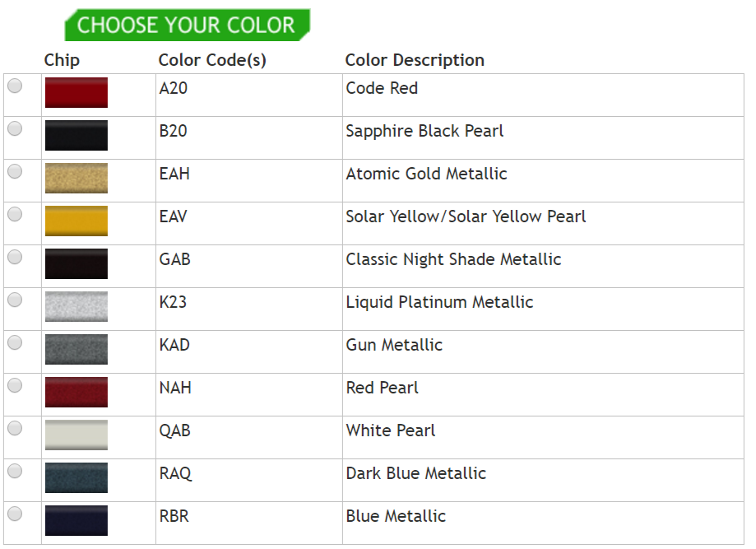Select radio button for Classic Night Shade
The height and width of the screenshot is (549, 756).
click(15, 257)
